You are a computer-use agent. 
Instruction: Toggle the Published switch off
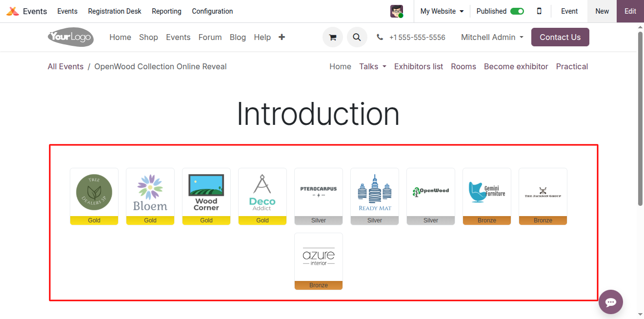pos(517,11)
